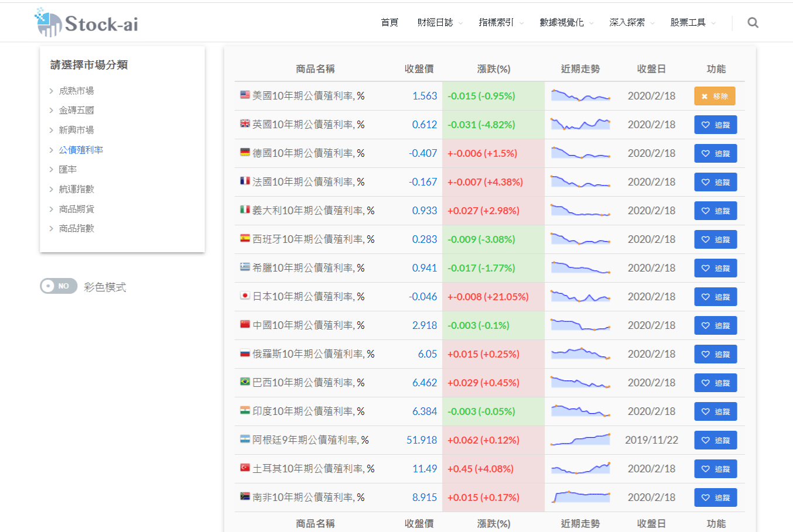
Task: Expand the 股票工具 dropdown menu
Action: (692, 23)
